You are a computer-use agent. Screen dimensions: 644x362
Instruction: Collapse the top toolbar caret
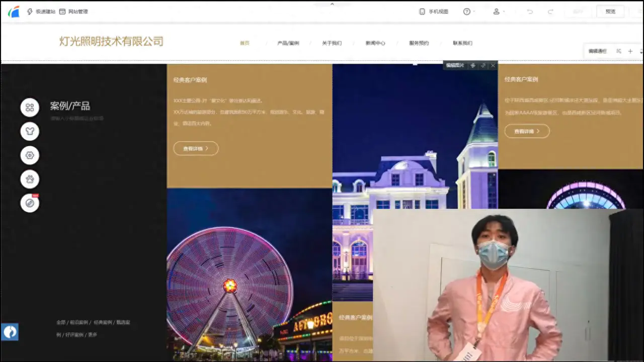tap(332, 4)
